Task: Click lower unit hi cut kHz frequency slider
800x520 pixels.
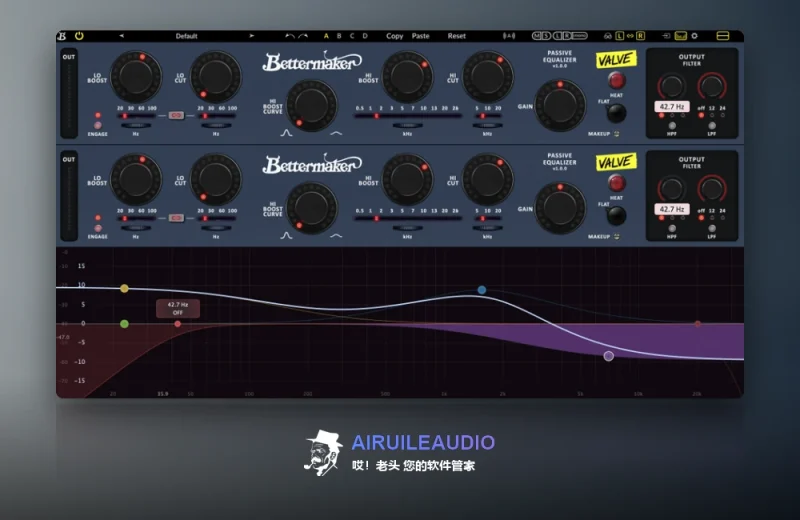Action: pos(487,218)
